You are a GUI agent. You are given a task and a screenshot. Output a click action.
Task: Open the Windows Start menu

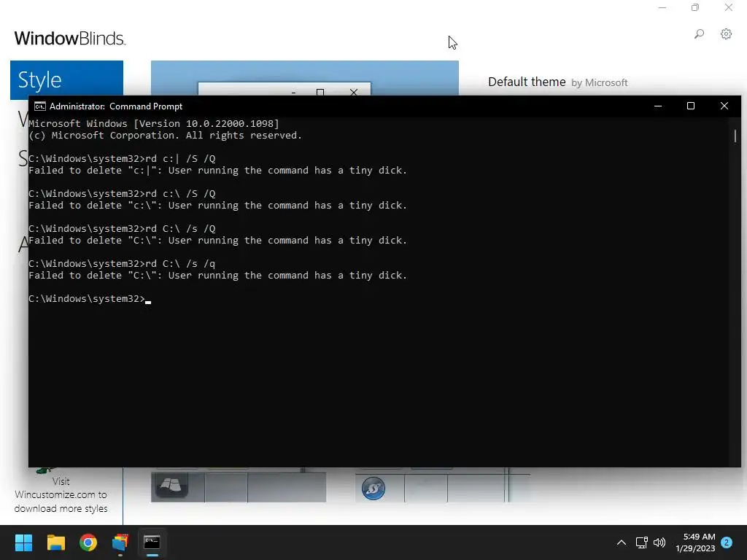click(x=23, y=542)
